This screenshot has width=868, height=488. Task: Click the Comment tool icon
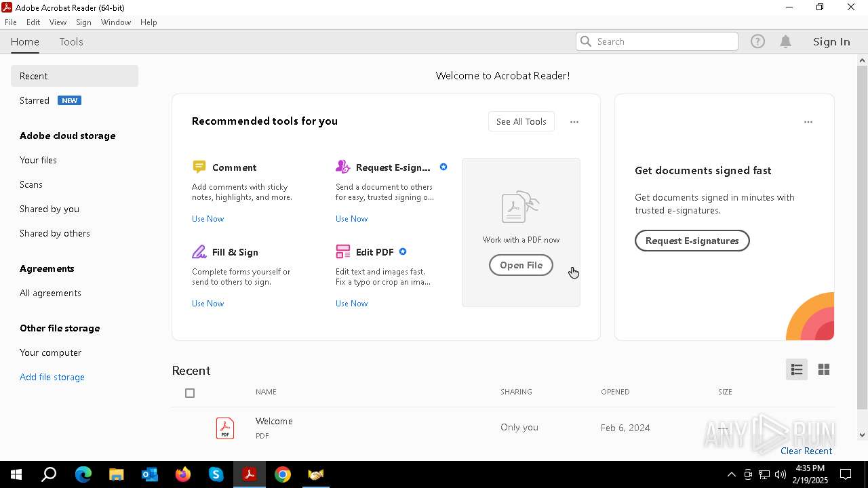[x=199, y=167]
